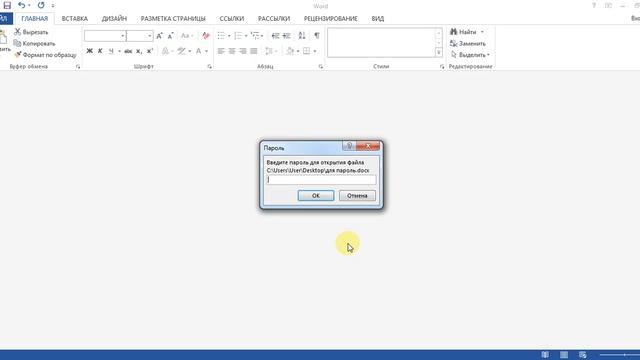This screenshot has width=640, height=360.
Task: Click the Save icon in quick access toolbar
Action: pos(7,5)
